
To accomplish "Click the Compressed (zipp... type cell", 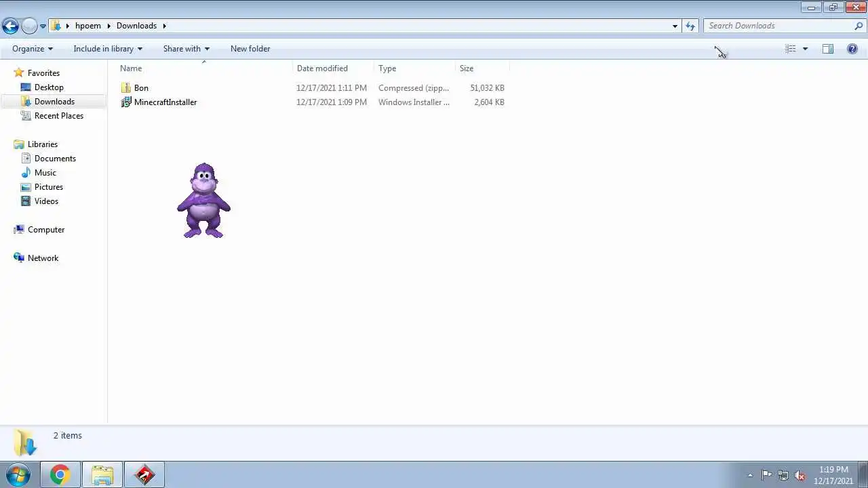I will point(414,88).
